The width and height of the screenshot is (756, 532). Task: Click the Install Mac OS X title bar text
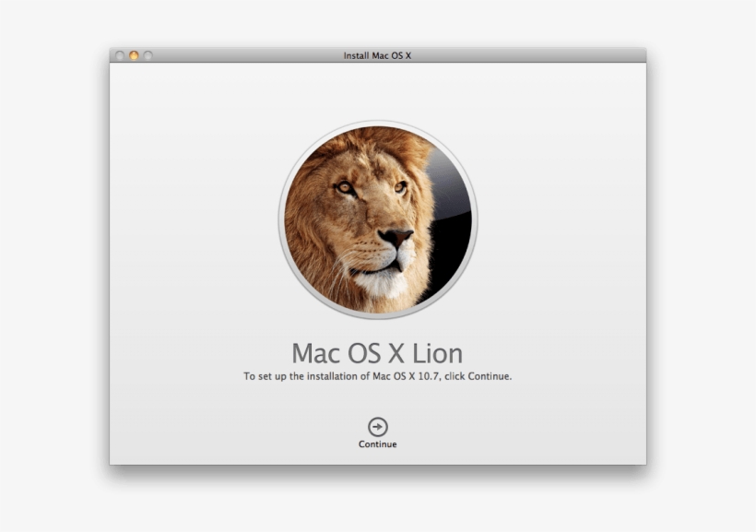click(x=378, y=54)
